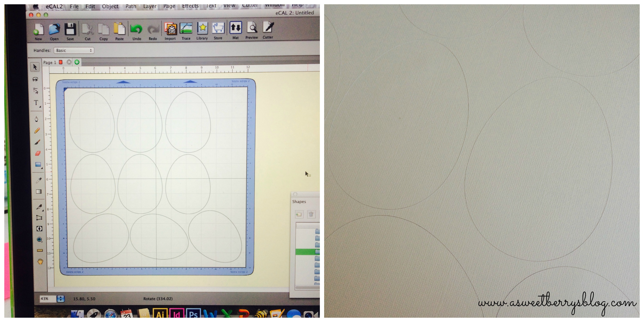Open the Object menu

(x=110, y=6)
